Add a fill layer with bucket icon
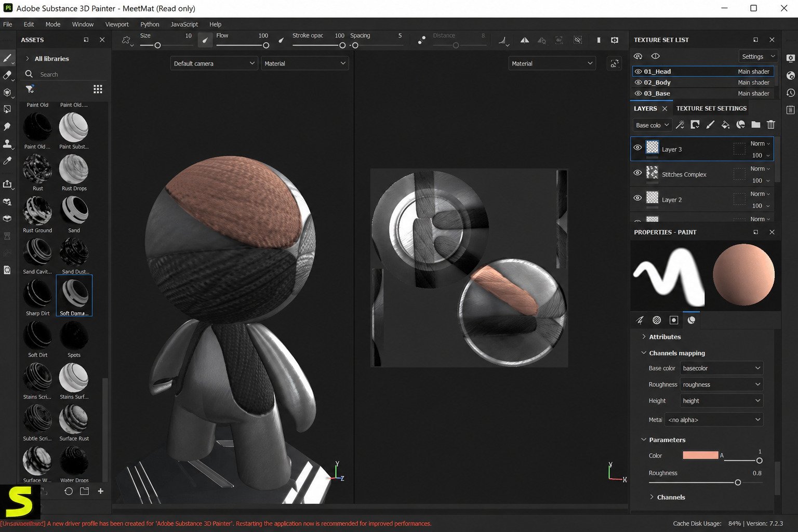The height and width of the screenshot is (532, 798). (x=725, y=125)
